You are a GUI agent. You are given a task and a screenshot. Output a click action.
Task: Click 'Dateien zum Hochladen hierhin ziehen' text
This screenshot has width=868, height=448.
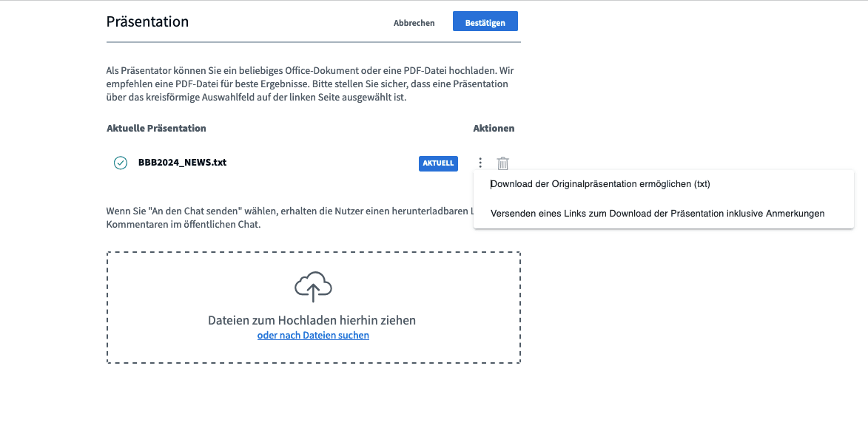pos(312,321)
